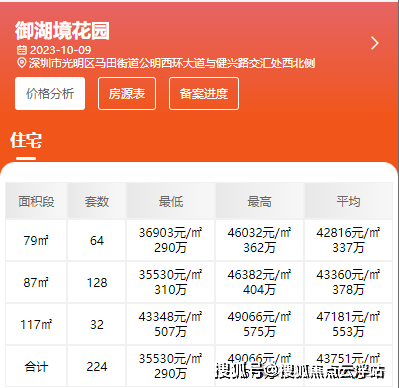This screenshot has width=399, height=388.
Task: Click the 套数 column header
Action: tap(97, 201)
